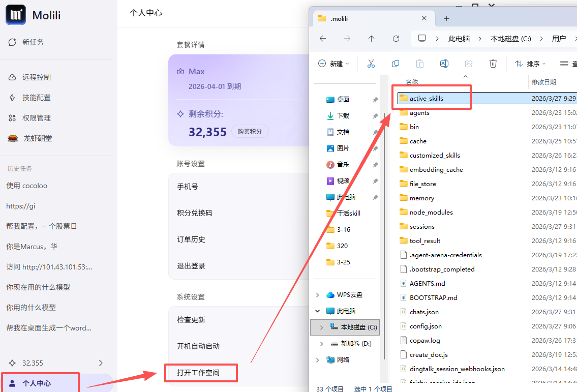
Task: Select 个人中心 in sidebar
Action: [37, 383]
